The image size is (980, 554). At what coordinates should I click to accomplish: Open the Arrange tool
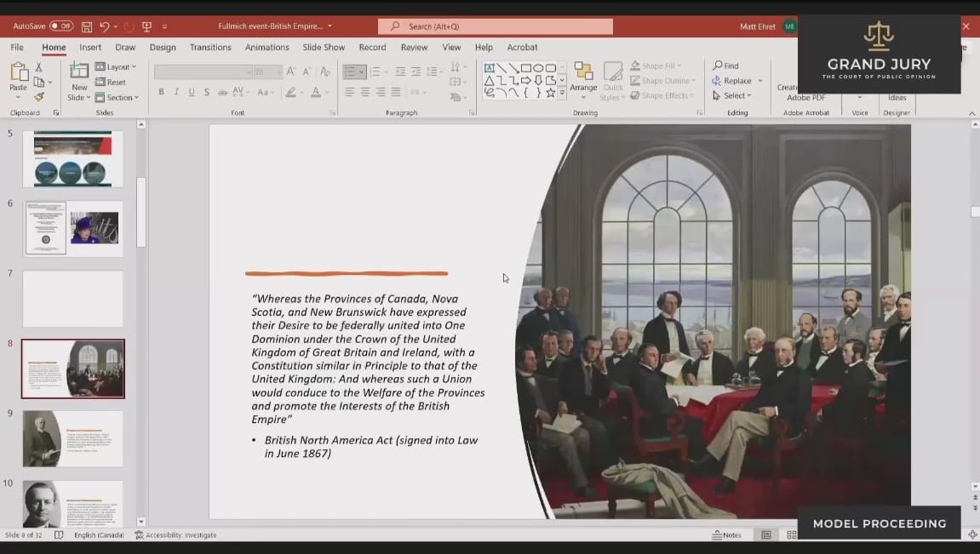tap(583, 79)
